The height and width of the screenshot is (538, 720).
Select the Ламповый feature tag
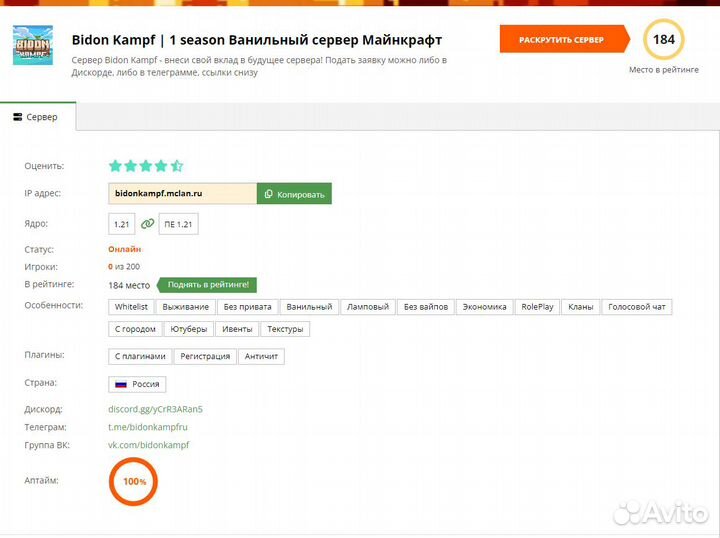point(368,307)
